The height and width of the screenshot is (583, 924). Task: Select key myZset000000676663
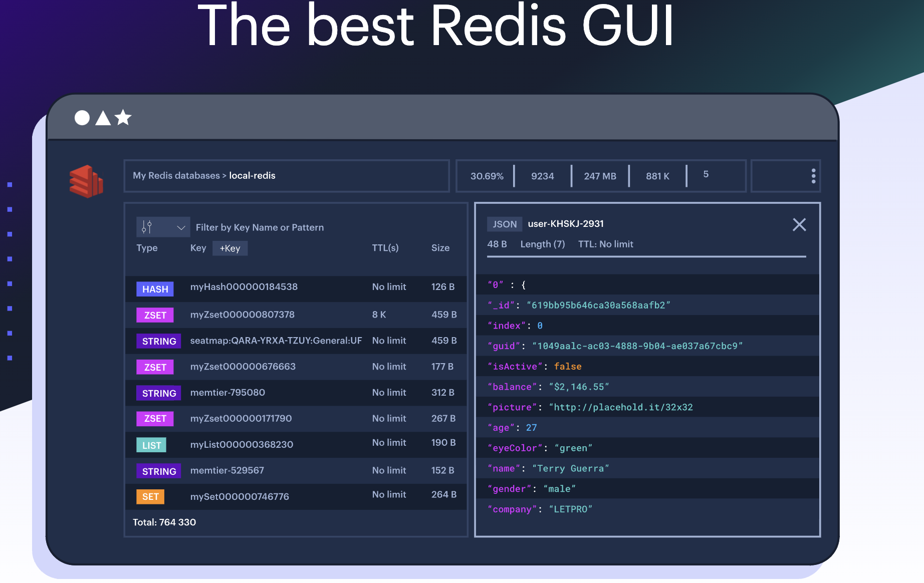(243, 367)
